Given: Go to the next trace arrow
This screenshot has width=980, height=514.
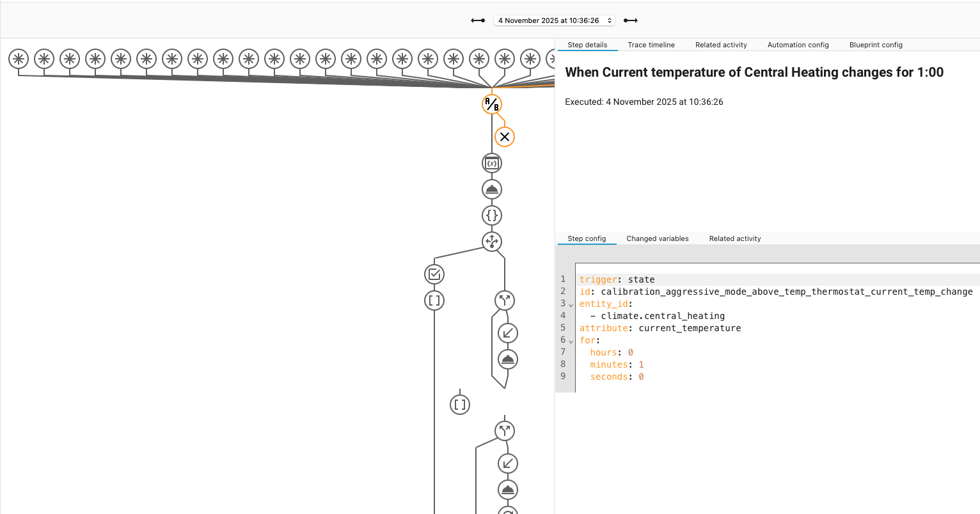Looking at the screenshot, I should [631, 20].
